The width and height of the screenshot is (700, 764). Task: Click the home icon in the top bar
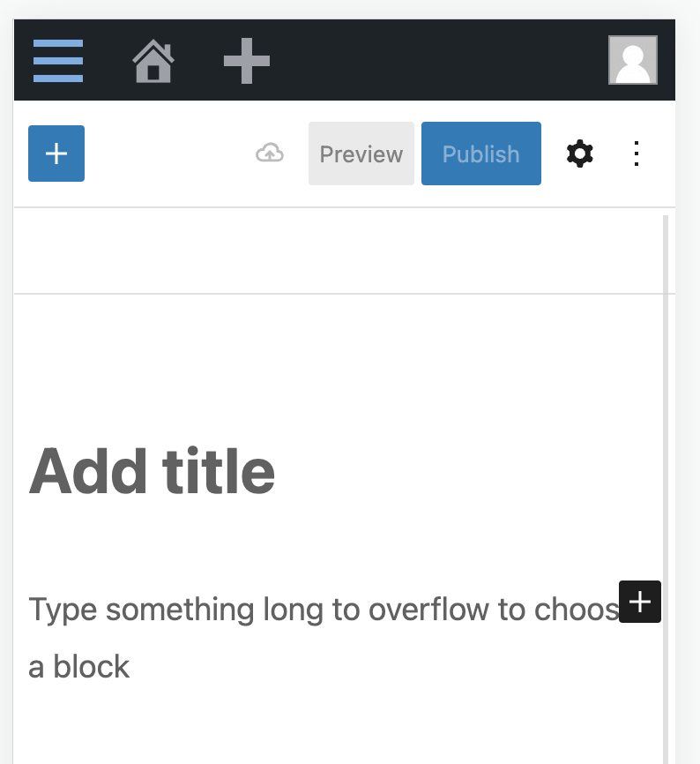[x=154, y=61]
